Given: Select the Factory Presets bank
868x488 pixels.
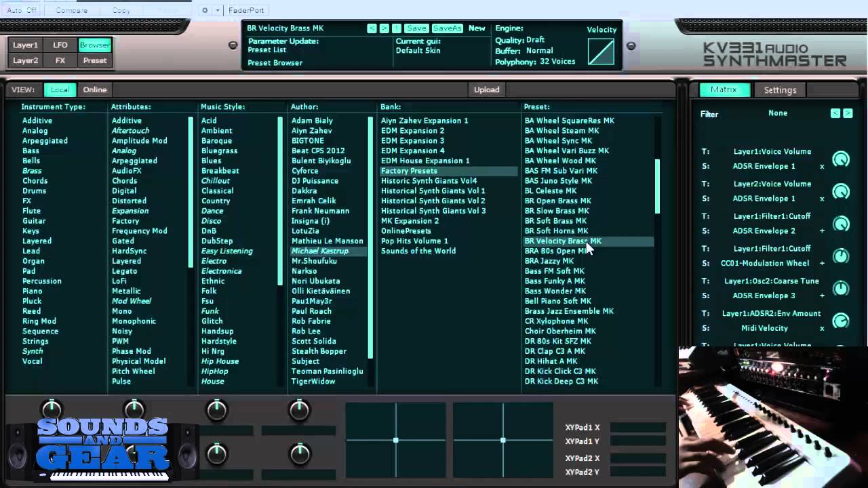Looking at the screenshot, I should coord(449,171).
